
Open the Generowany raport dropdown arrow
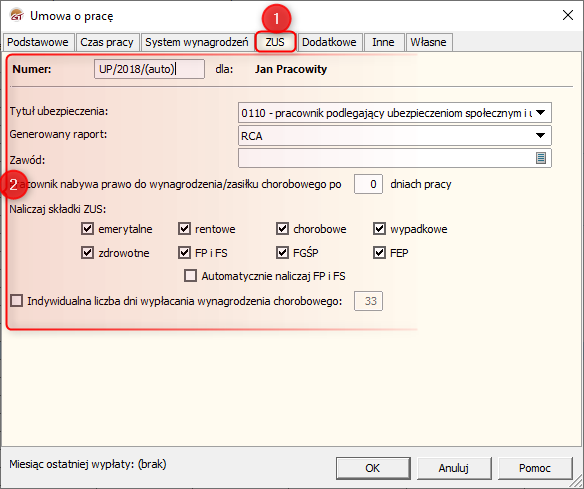pyautogui.click(x=540, y=136)
